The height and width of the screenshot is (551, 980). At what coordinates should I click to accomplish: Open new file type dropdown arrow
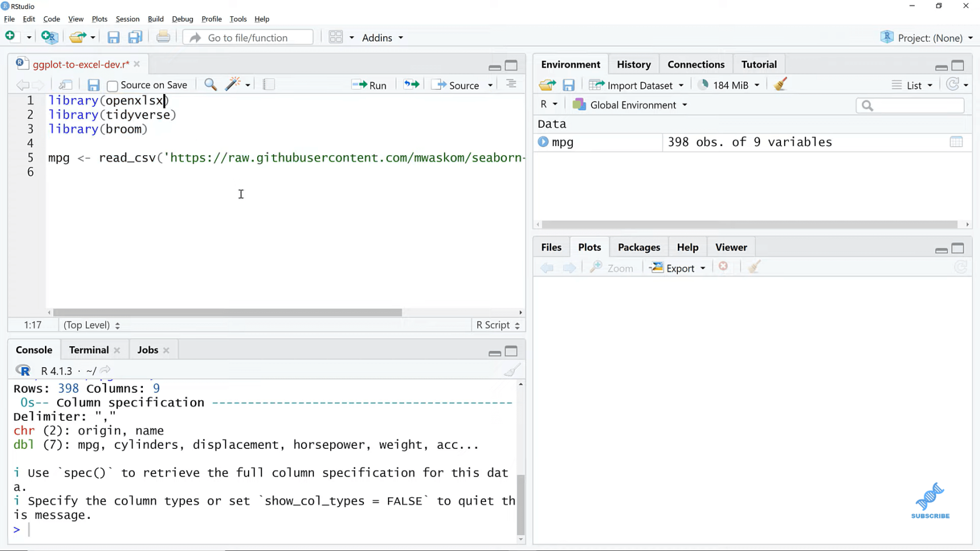click(x=29, y=37)
